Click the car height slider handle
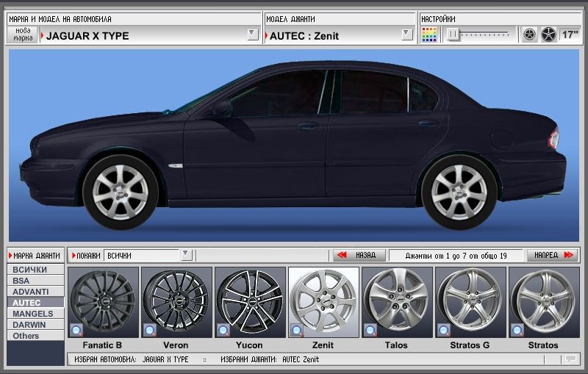Screen dimensions: 588x374 454,35
